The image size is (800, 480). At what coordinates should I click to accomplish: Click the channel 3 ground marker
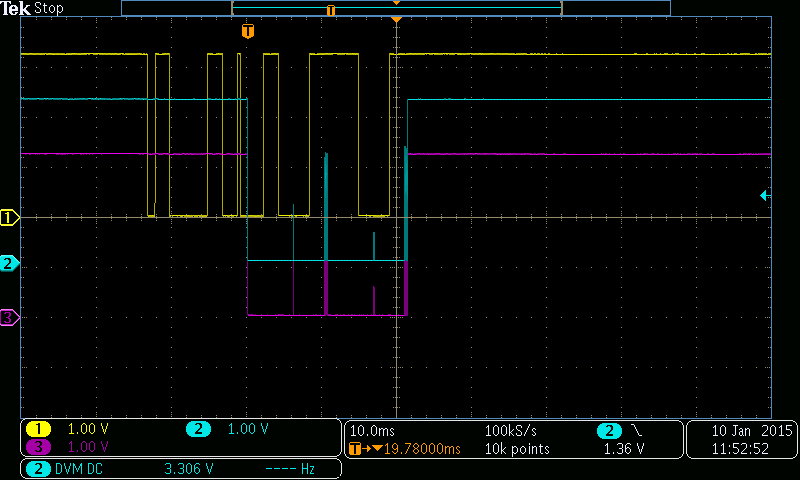point(9,318)
